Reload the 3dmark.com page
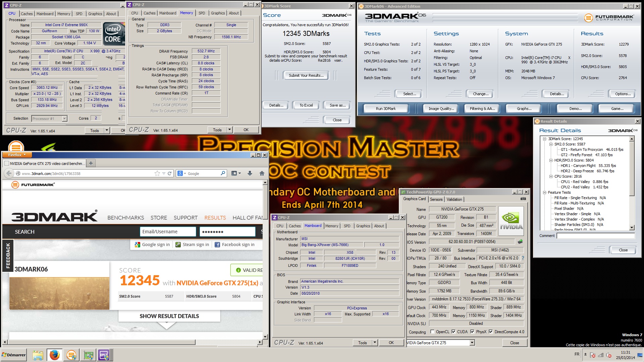 [170, 173]
